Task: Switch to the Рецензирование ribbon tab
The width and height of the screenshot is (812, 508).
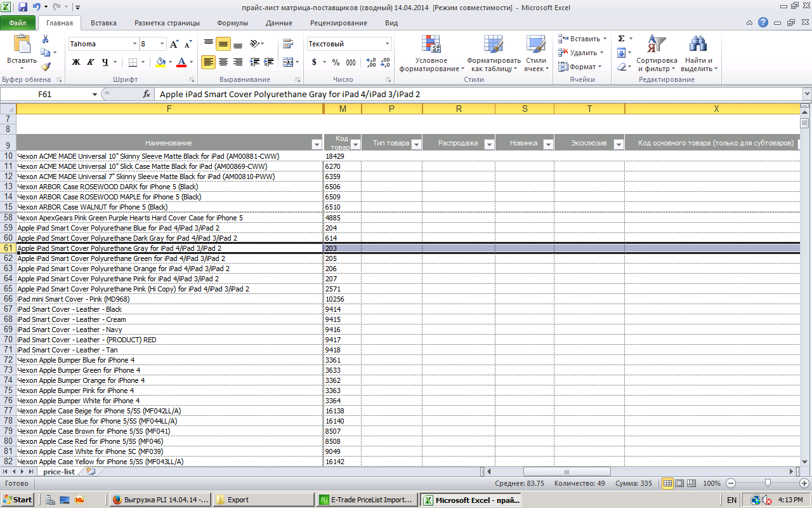Action: click(339, 23)
